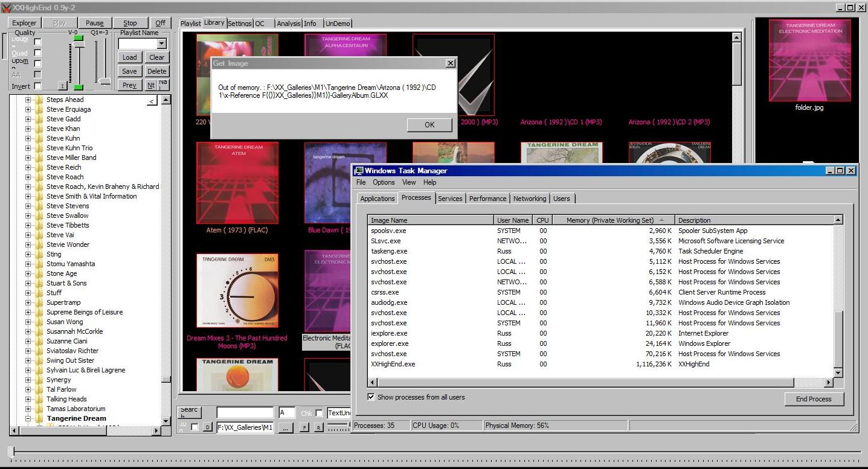
Task: Open Task Manager Applications tab
Action: tap(378, 199)
